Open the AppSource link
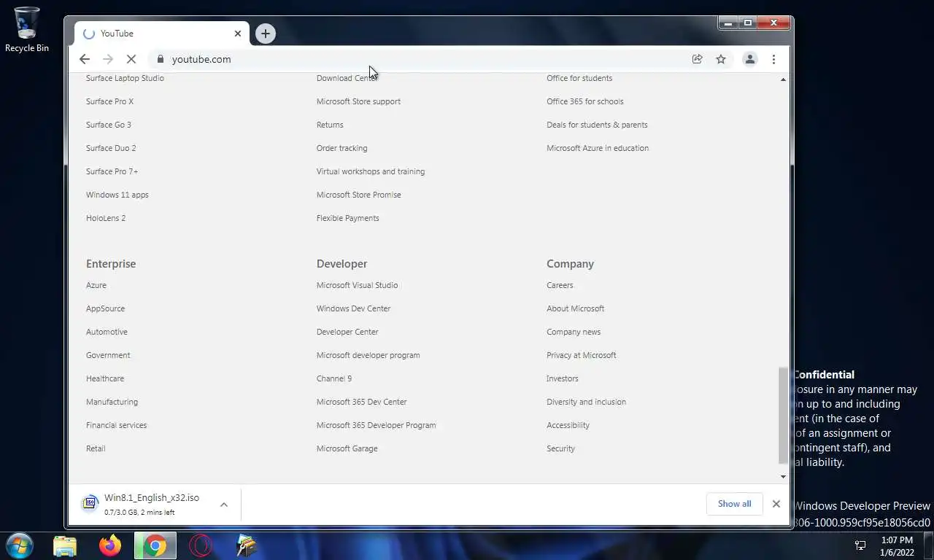Screen dimensions: 934x560 [105, 308]
